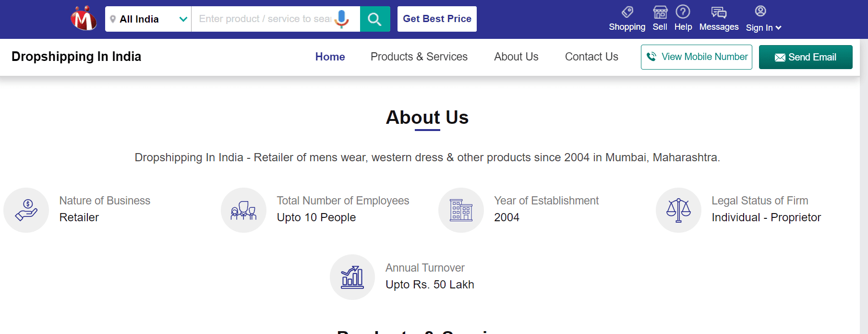This screenshot has width=868, height=334.
Task: Open Help question mark icon
Action: [x=683, y=11]
